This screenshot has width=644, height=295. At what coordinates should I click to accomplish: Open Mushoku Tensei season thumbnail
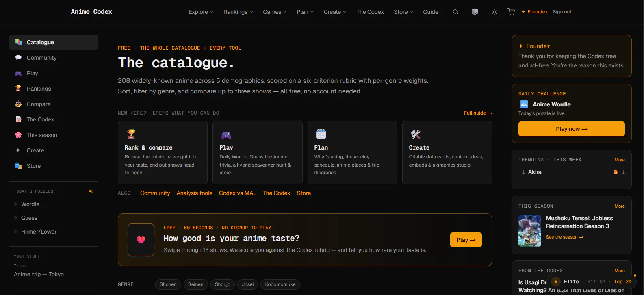(530, 231)
